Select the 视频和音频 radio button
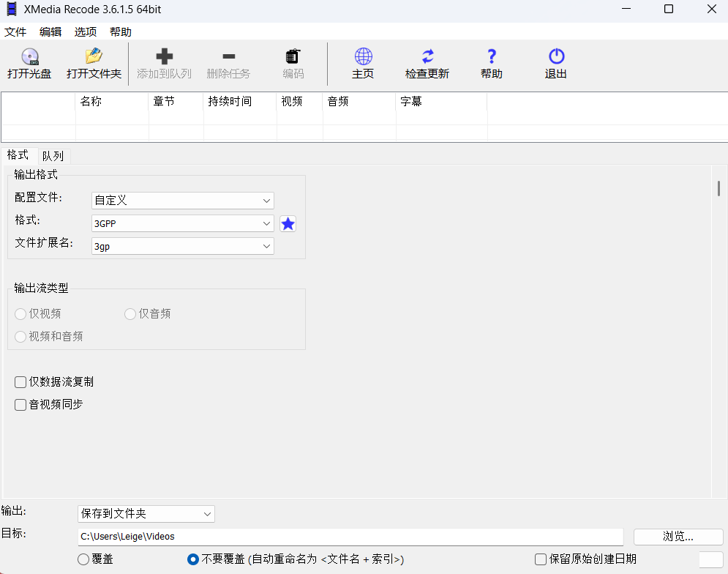The image size is (728, 574). 20,337
